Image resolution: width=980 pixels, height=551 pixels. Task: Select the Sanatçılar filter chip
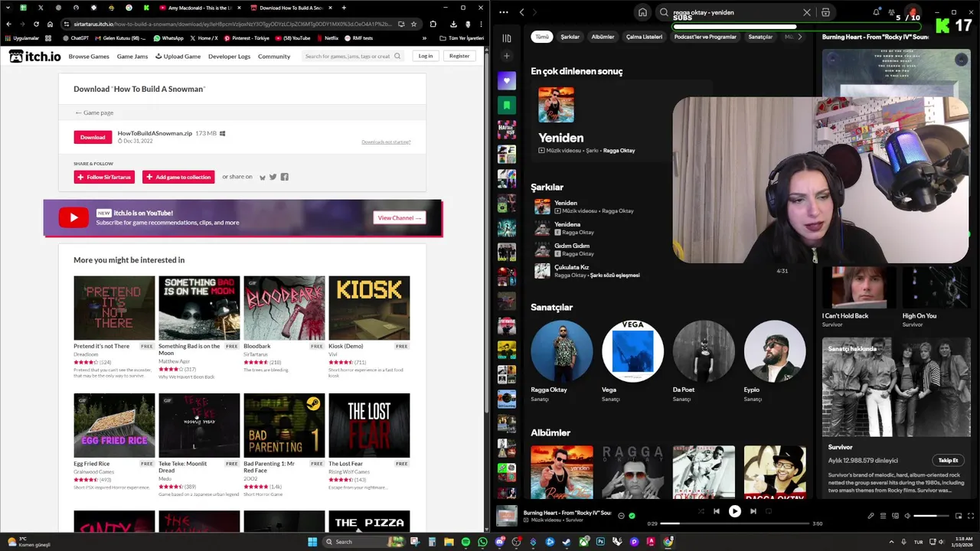pos(760,37)
